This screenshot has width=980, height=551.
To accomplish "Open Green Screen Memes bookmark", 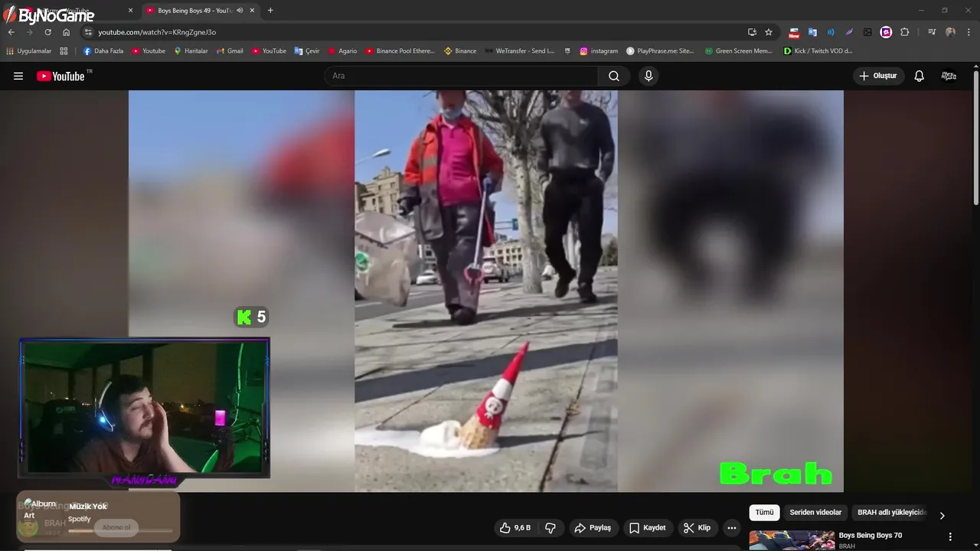I will tap(738, 51).
